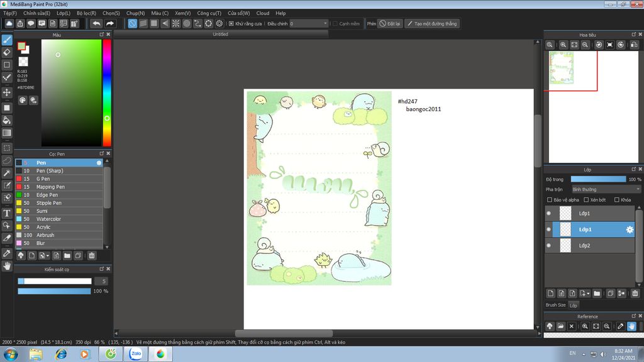Select the Lasso selection tool
Image resolution: width=644 pixels, height=362 pixels.
coord(7,160)
